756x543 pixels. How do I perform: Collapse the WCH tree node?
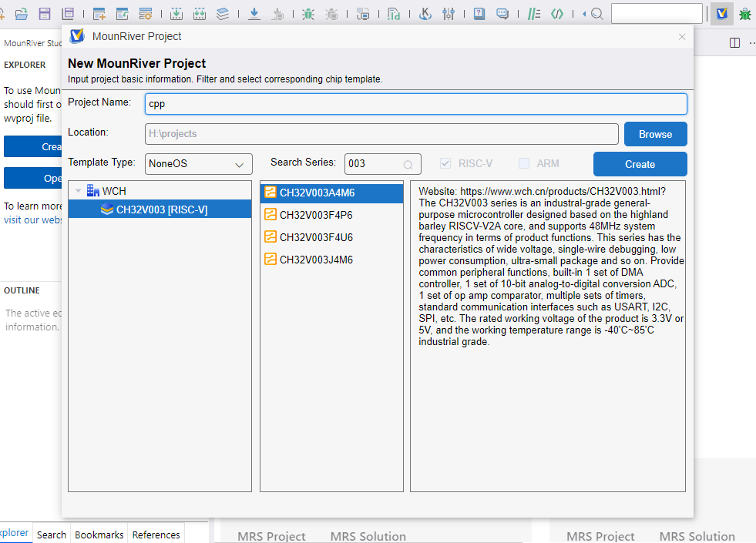(78, 191)
